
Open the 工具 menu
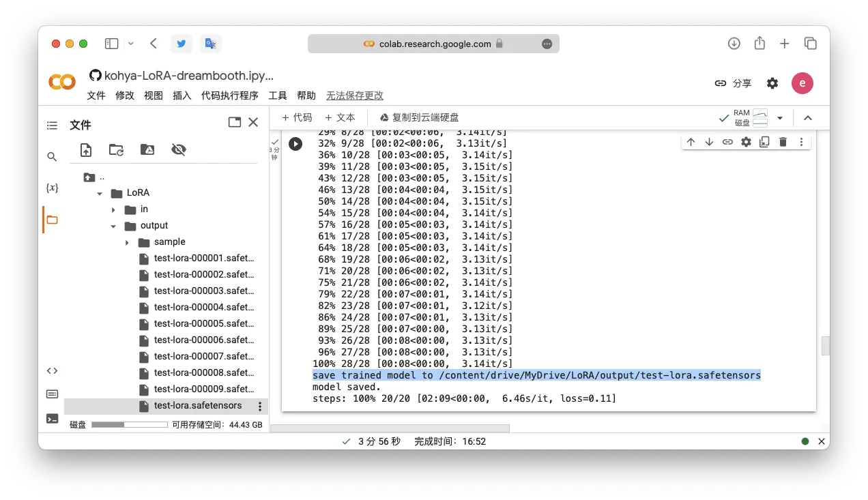tap(278, 95)
